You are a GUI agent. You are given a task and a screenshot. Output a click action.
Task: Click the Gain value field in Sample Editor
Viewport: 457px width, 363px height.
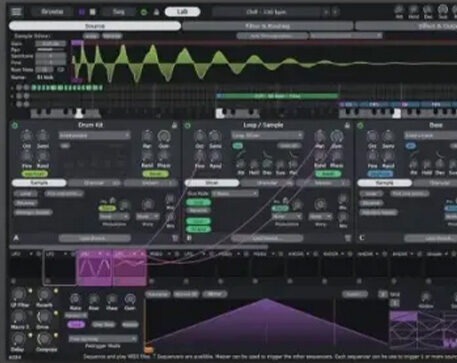click(x=51, y=44)
